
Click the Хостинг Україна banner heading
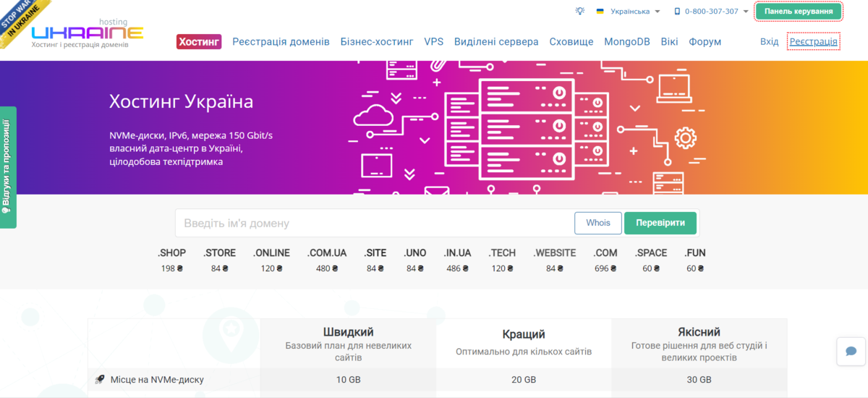coord(182,101)
